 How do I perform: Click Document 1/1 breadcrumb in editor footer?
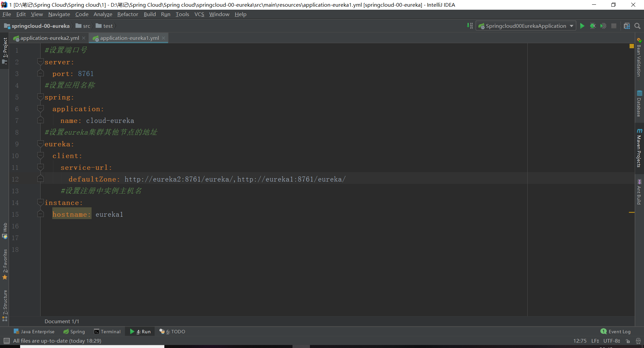coord(62,321)
